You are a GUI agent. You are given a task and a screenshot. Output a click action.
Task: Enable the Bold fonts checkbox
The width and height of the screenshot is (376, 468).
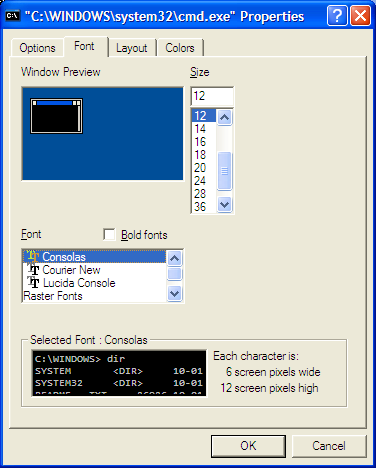click(x=109, y=234)
